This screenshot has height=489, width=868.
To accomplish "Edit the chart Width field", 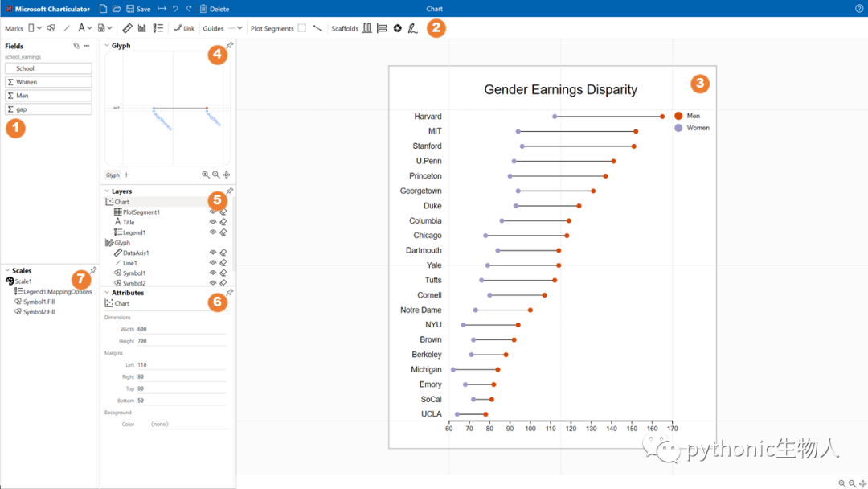I will point(182,329).
